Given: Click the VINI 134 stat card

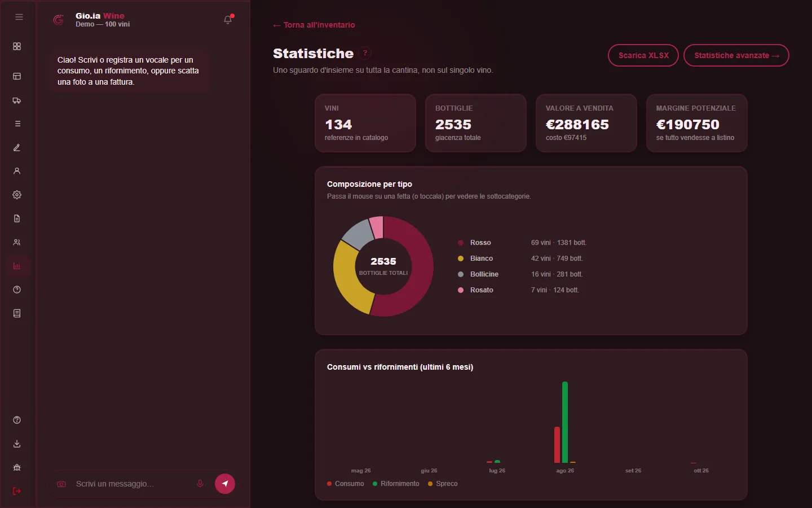Looking at the screenshot, I should pyautogui.click(x=365, y=123).
